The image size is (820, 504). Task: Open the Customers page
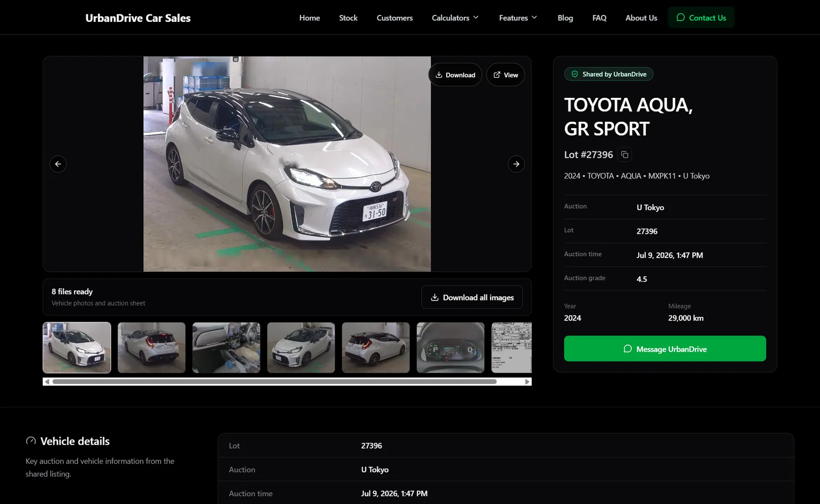pos(395,18)
